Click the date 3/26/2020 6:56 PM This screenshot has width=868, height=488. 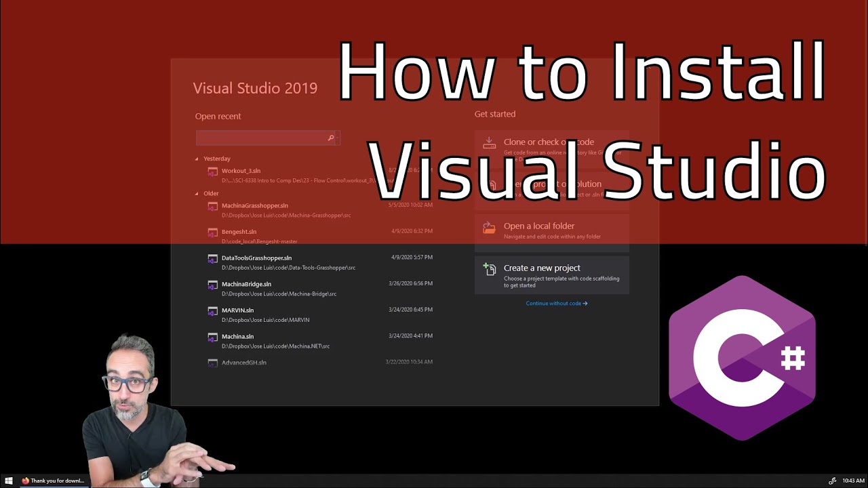point(410,283)
